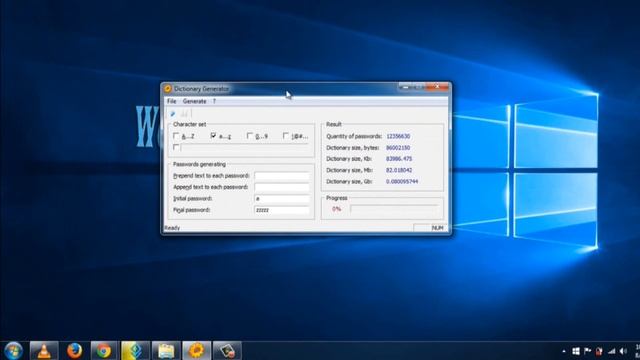Screen dimensions: 640x360
Task: Launch VLC media player from taskbar
Action: pos(44,351)
